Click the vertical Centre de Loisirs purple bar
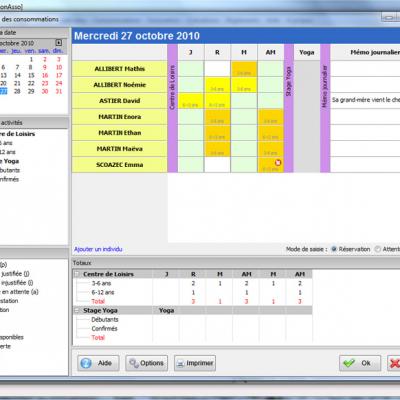Image resolution: width=400 pixels, height=400 pixels. [172, 108]
